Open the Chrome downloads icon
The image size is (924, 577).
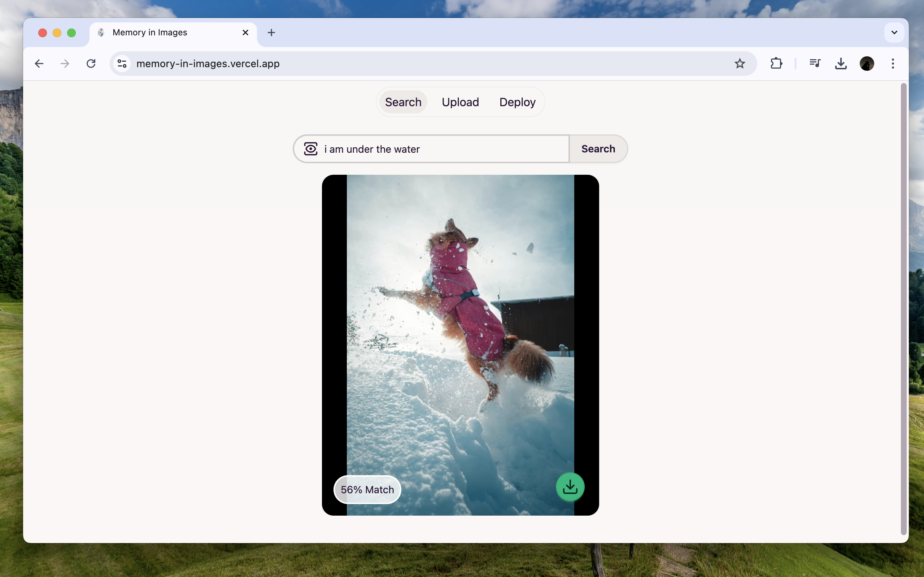point(841,63)
